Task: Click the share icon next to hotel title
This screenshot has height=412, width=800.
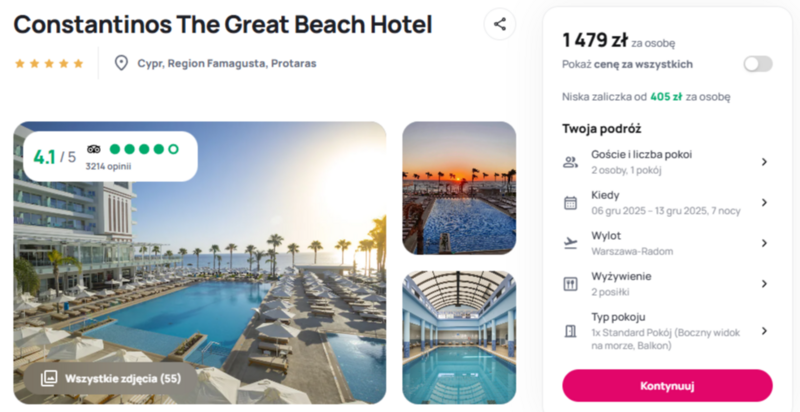Action: (499, 24)
